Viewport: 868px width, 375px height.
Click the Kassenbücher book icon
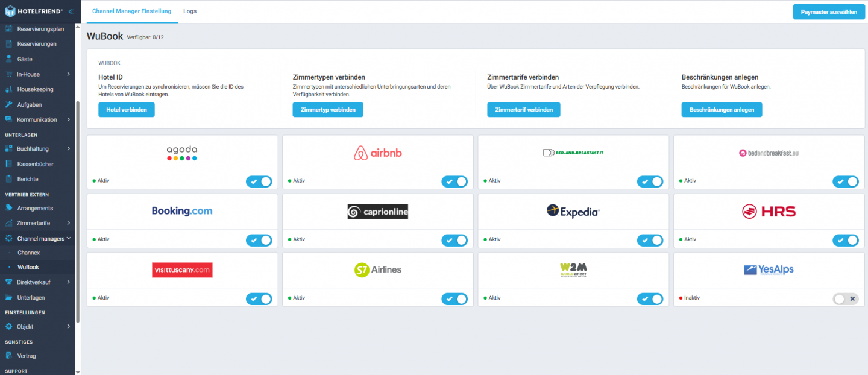click(x=9, y=164)
